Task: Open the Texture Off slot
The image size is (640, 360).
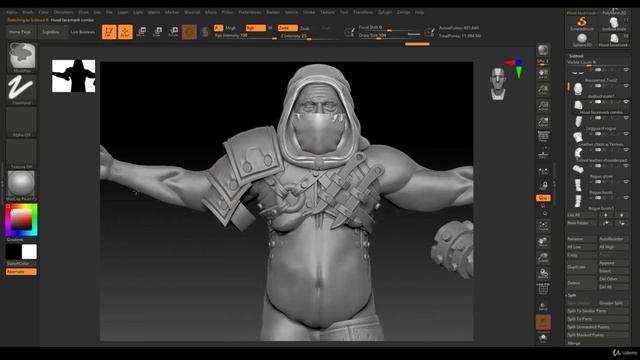Action: (22, 154)
